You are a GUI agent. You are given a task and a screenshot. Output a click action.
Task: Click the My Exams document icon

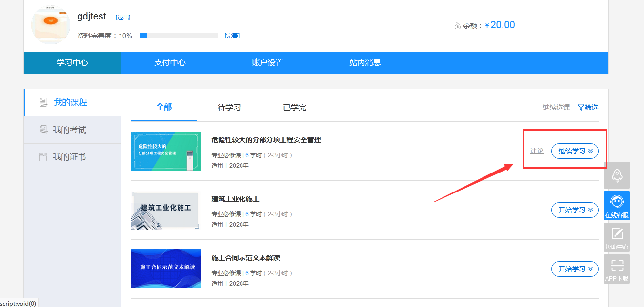[x=43, y=130]
